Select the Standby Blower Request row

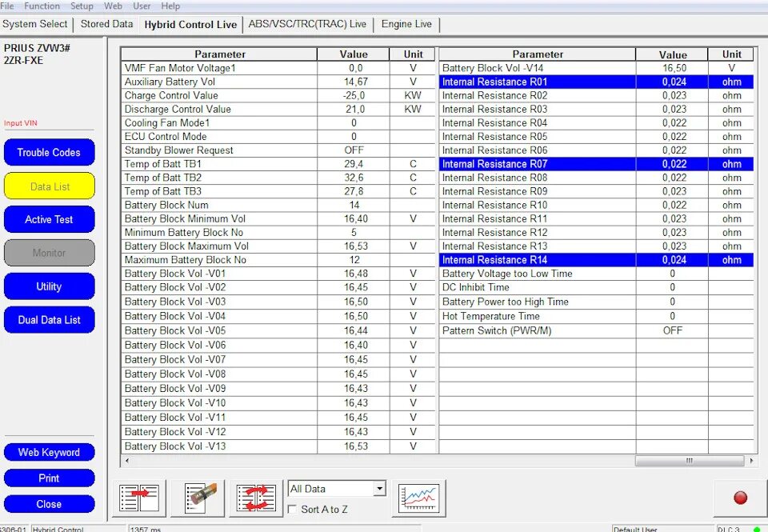click(278, 150)
